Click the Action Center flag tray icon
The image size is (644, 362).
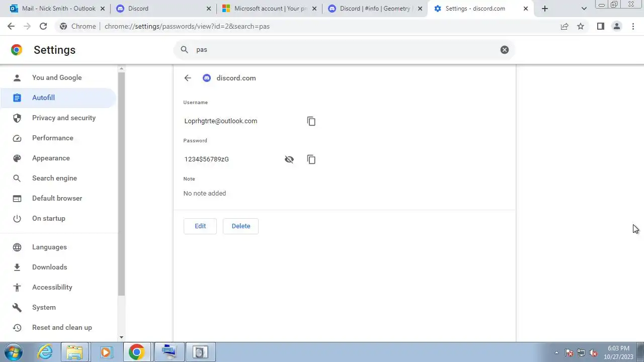point(569,352)
